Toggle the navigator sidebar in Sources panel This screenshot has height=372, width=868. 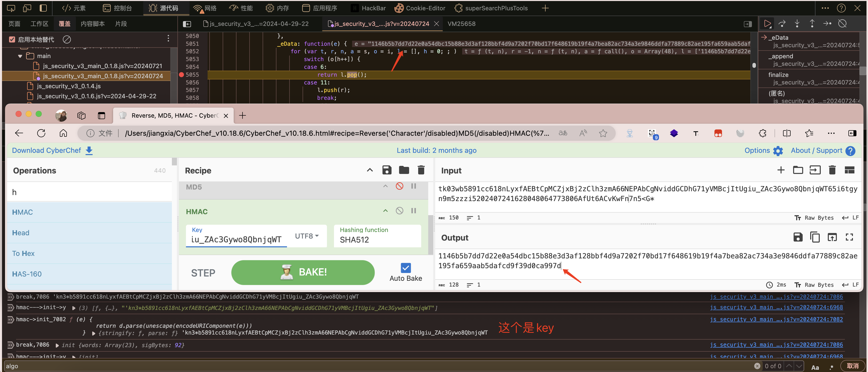[187, 24]
